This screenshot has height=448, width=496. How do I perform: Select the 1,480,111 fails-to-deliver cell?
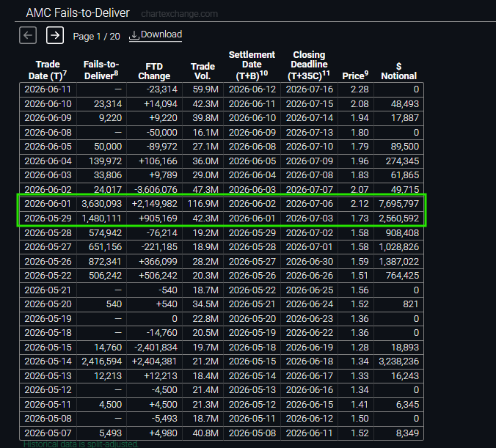click(101, 219)
